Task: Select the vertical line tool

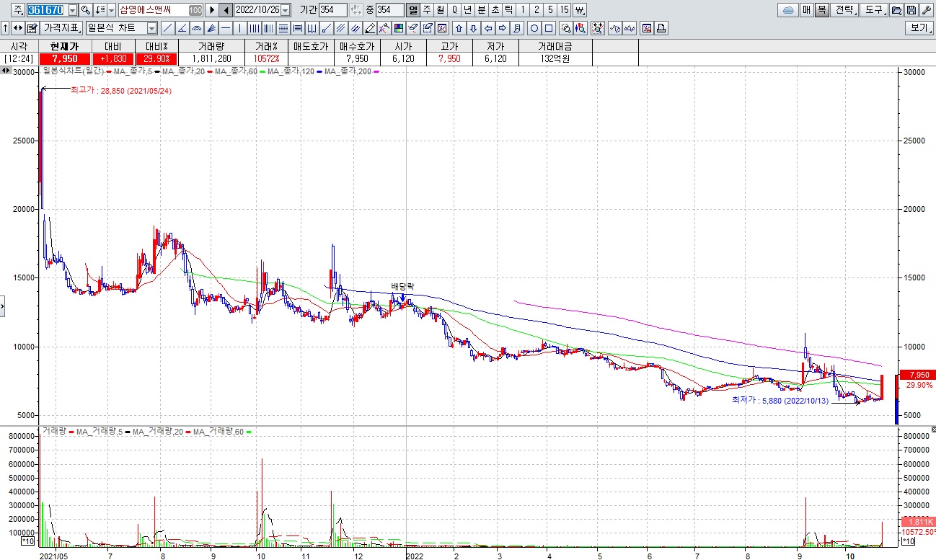Action: pos(239,28)
